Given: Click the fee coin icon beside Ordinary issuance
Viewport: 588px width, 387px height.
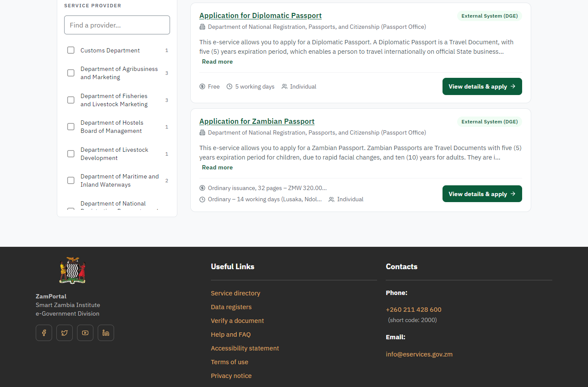Looking at the screenshot, I should pyautogui.click(x=202, y=188).
